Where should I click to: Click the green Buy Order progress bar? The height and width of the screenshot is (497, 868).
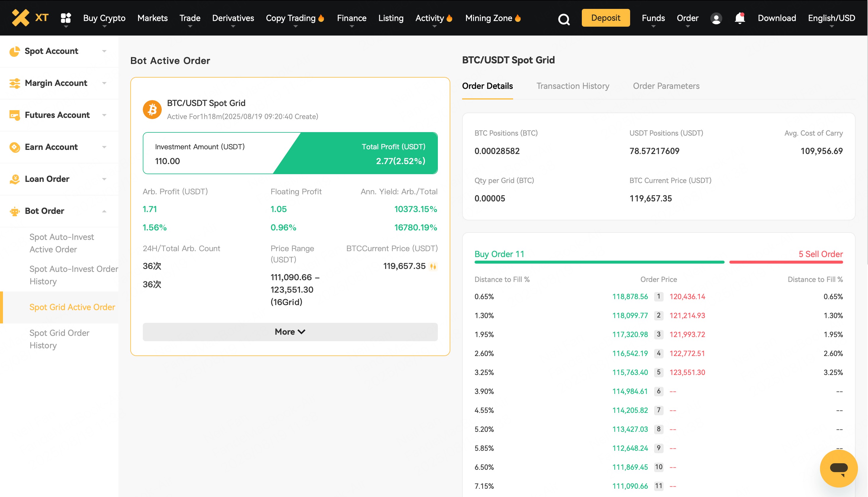599,262
